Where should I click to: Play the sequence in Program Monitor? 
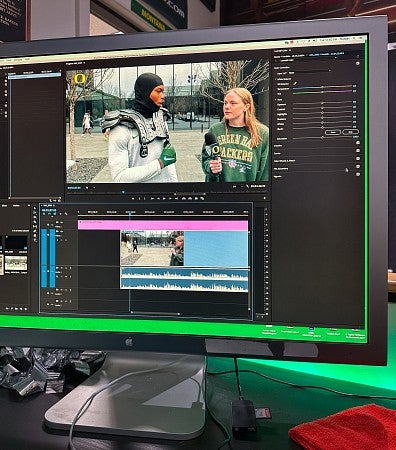[x=164, y=199]
